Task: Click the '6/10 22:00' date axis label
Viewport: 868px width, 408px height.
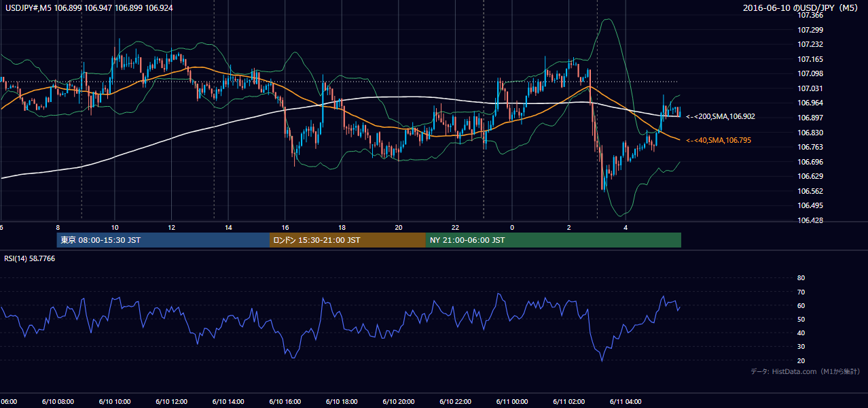Action: [456, 401]
